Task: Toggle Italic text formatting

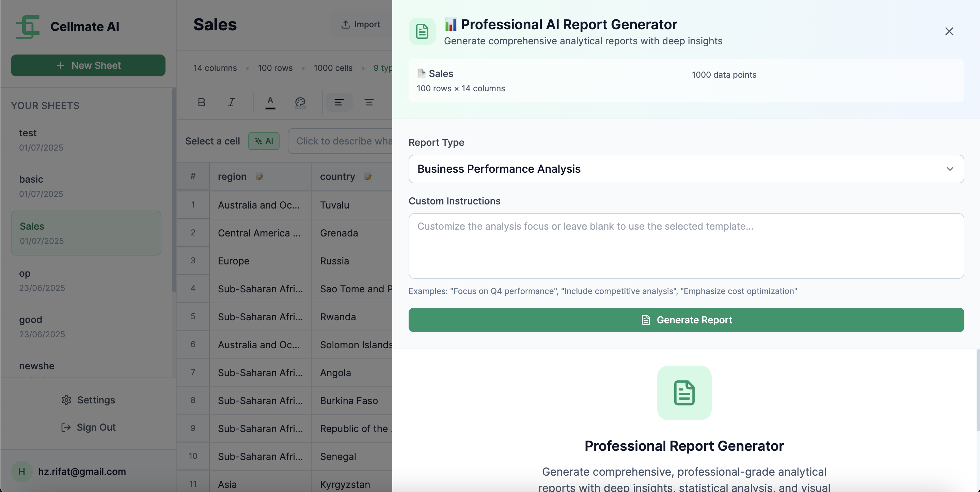Action: (x=231, y=102)
